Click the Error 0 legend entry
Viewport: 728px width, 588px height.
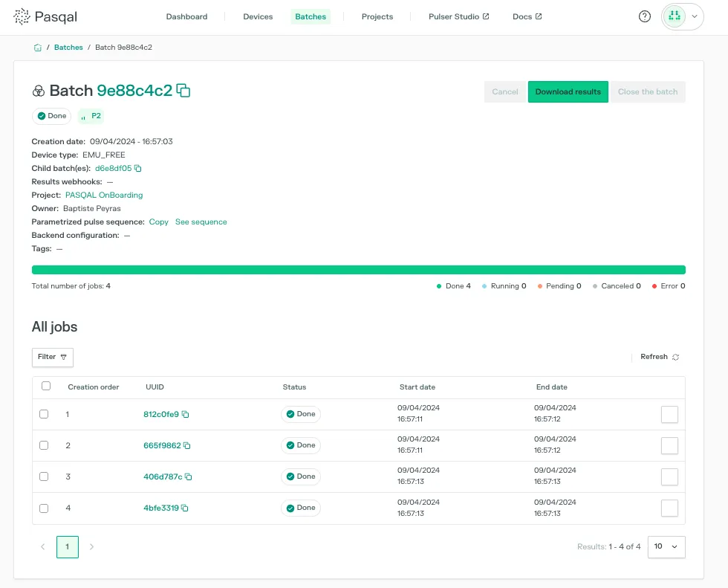pos(669,286)
